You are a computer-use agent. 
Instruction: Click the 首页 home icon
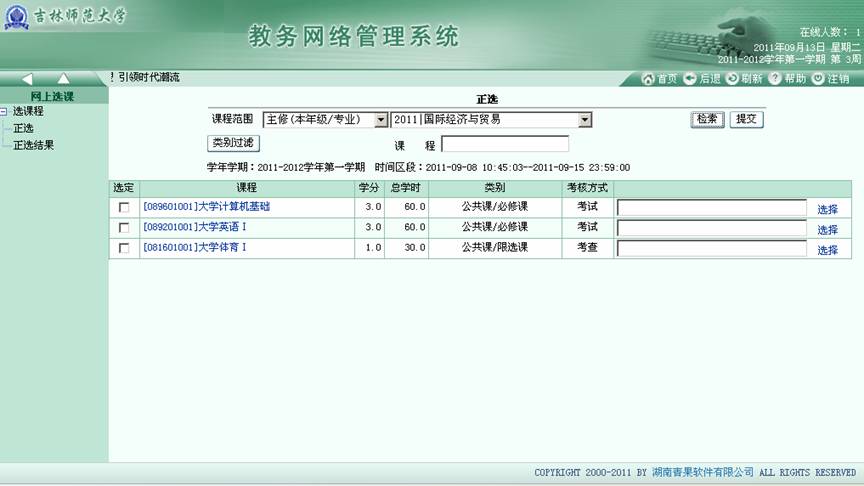pyautogui.click(x=647, y=78)
